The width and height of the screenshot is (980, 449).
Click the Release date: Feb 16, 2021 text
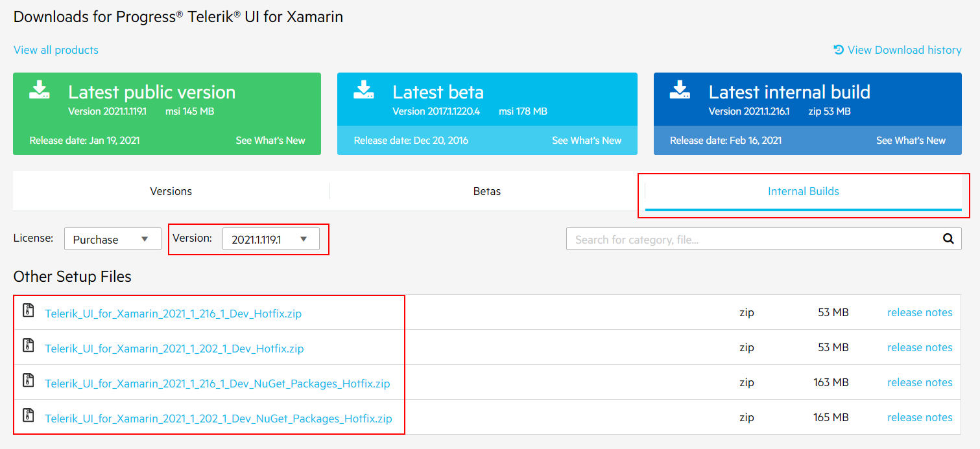pos(726,140)
